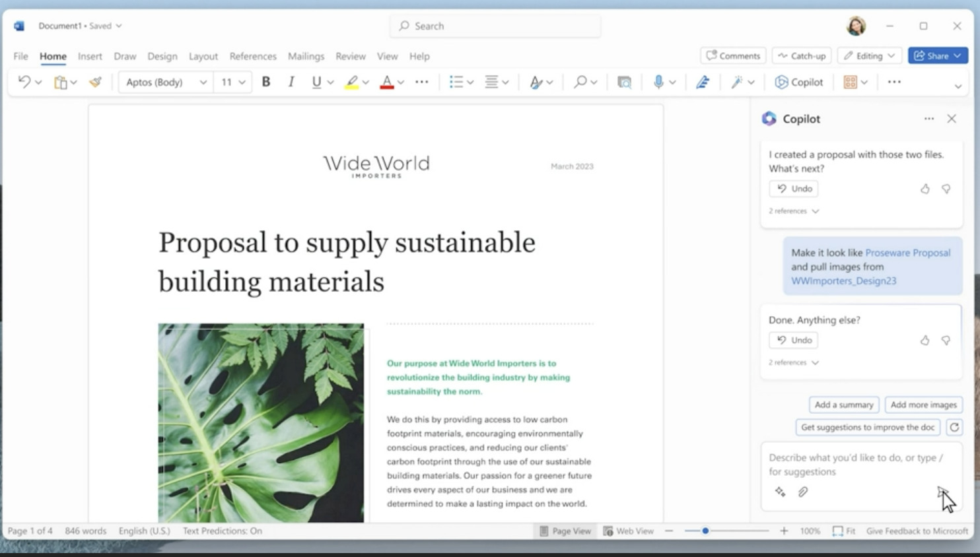The width and height of the screenshot is (980, 557).
Task: Click the Paste clipboard icon
Action: click(61, 82)
